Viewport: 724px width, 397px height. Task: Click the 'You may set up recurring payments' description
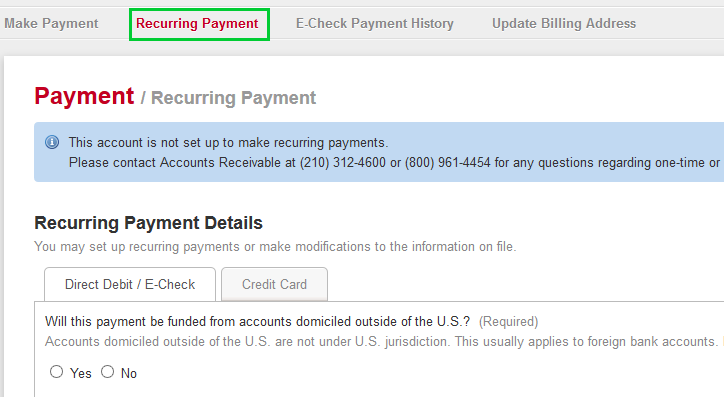275,247
